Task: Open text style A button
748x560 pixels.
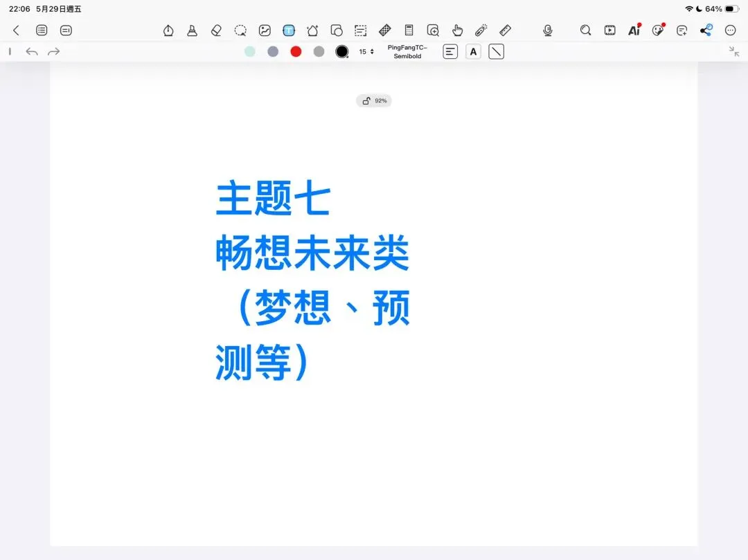Action: (473, 51)
